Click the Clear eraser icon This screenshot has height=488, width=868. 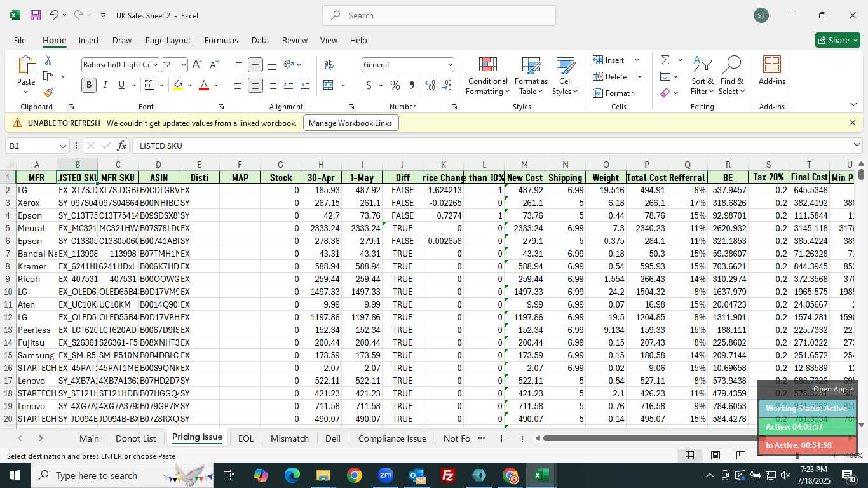(x=665, y=93)
